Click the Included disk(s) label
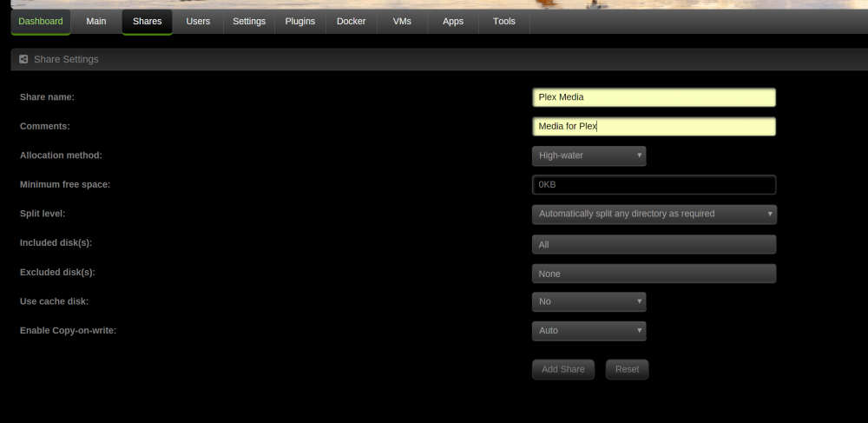Image resolution: width=868 pixels, height=423 pixels. click(56, 243)
